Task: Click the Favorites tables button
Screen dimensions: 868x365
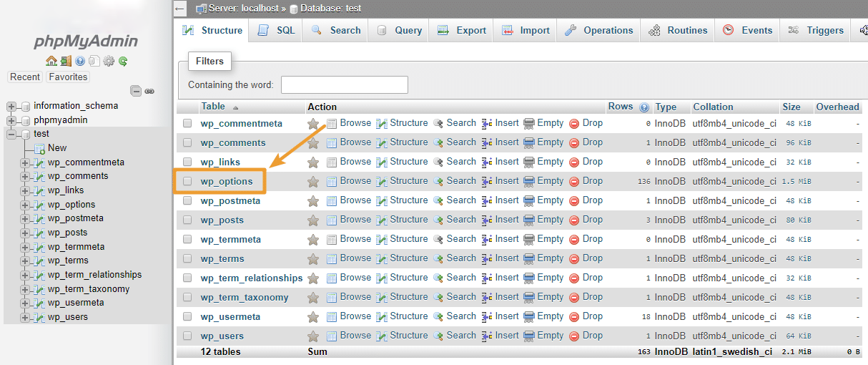Action: click(68, 77)
